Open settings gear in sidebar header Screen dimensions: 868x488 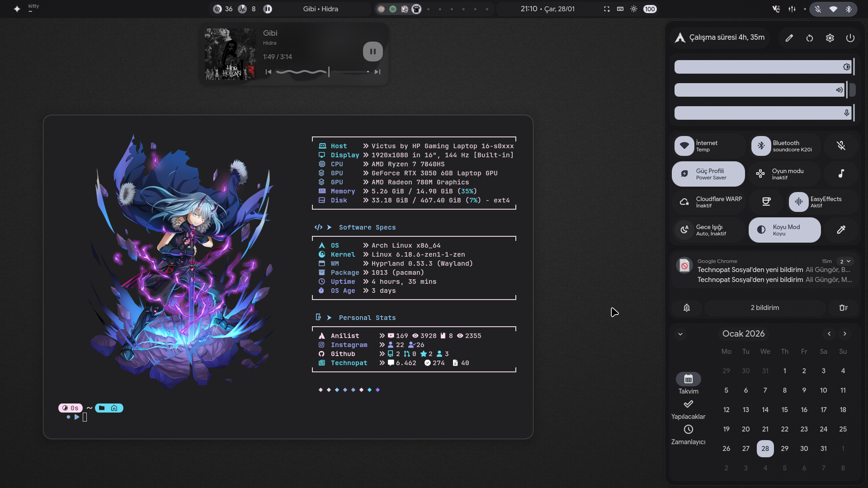pyautogui.click(x=830, y=38)
